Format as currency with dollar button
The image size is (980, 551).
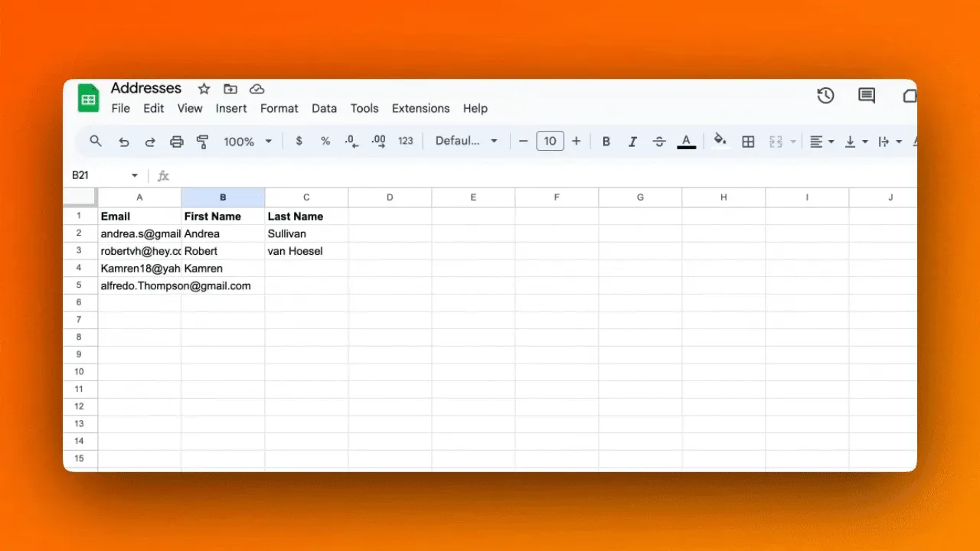[x=299, y=142]
